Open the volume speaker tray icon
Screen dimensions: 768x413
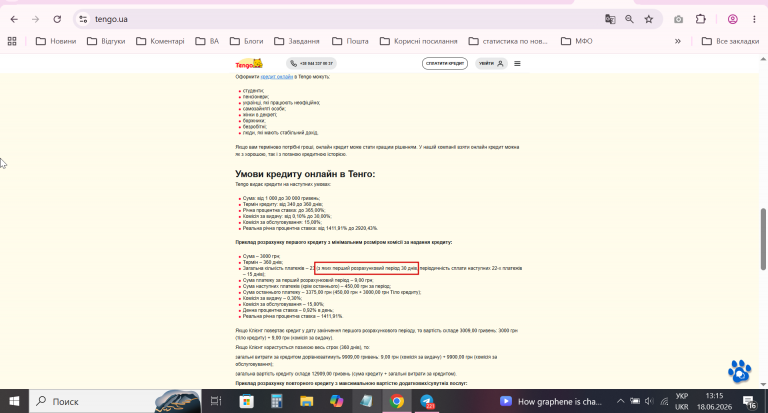pyautogui.click(x=649, y=401)
